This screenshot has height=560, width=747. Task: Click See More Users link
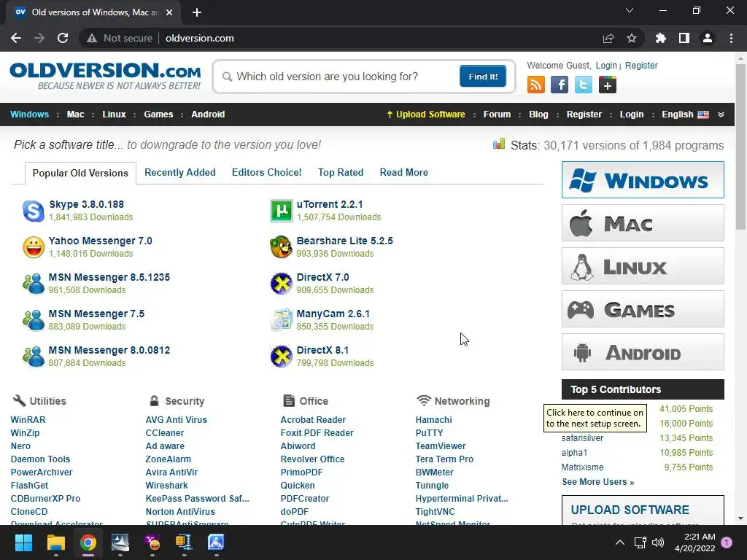pyautogui.click(x=598, y=482)
